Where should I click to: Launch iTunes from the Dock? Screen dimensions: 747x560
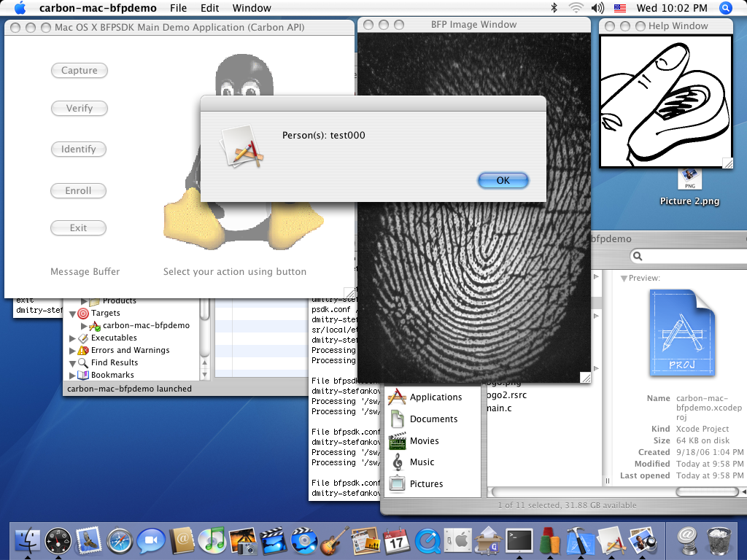(212, 541)
